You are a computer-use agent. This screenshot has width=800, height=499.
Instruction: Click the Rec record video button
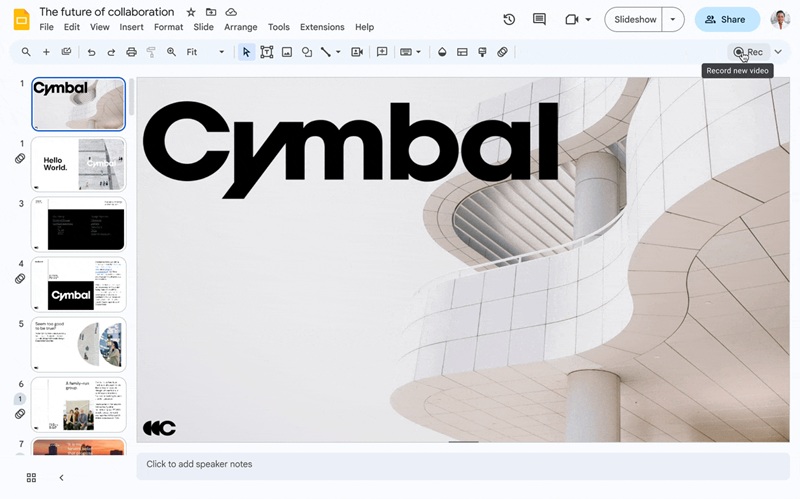tap(748, 52)
